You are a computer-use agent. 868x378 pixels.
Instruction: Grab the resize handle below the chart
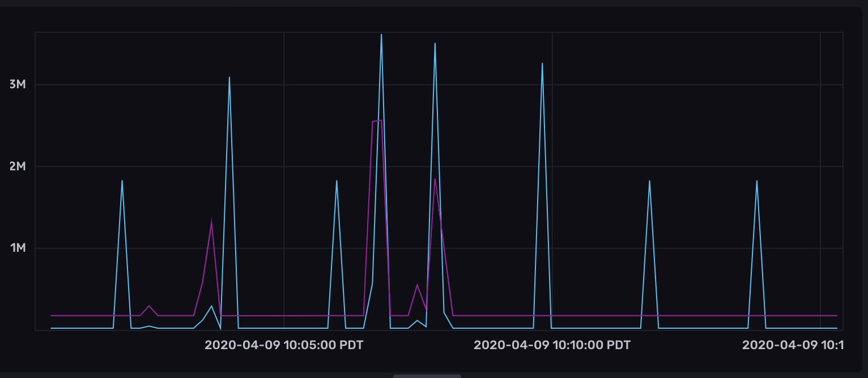(x=427, y=376)
